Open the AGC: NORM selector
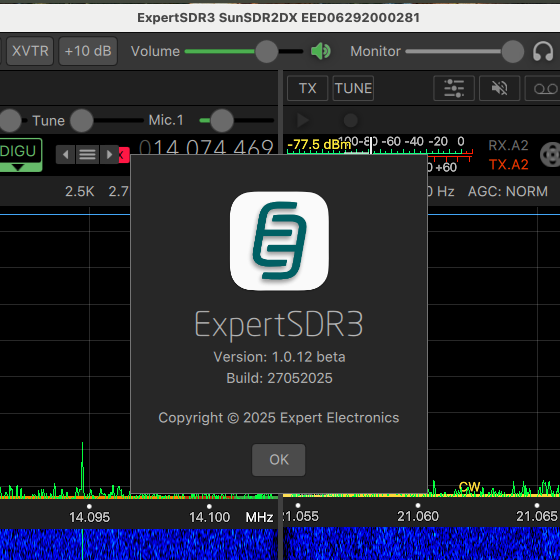The width and height of the screenshot is (560, 560). (x=508, y=191)
